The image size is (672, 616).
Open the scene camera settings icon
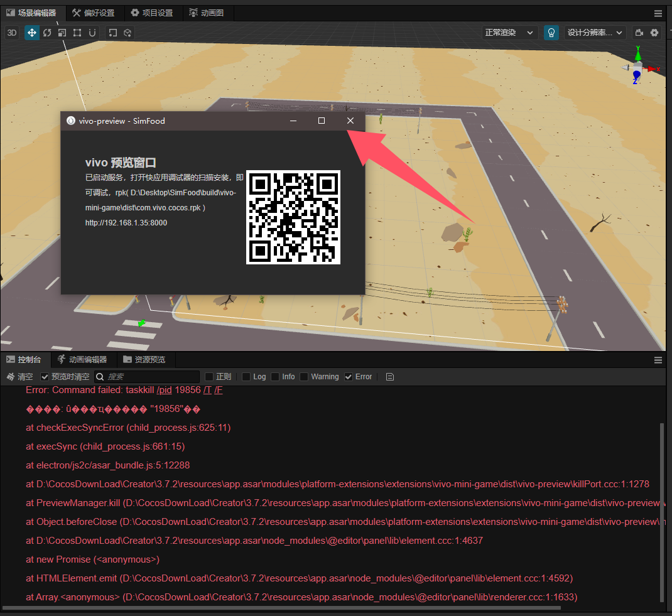tap(639, 33)
